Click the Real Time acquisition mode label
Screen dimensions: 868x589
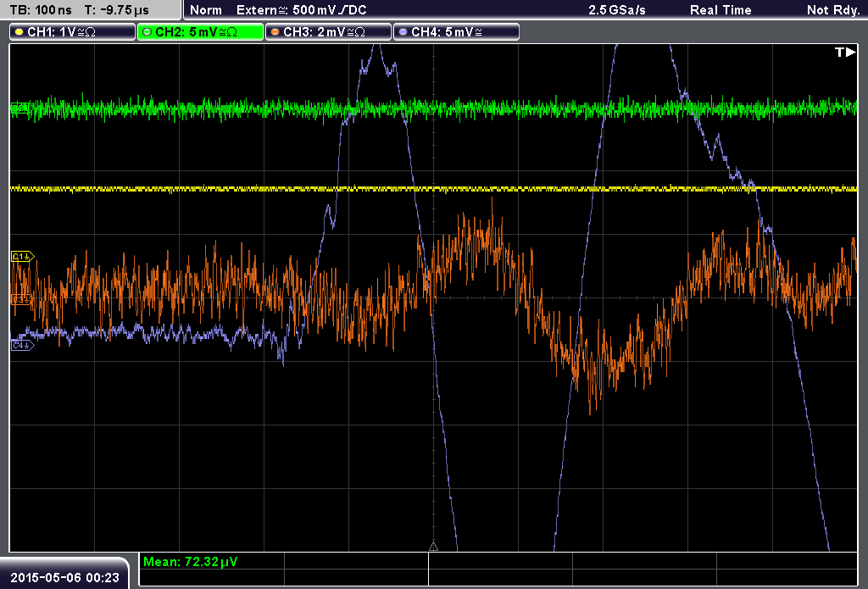tap(721, 10)
